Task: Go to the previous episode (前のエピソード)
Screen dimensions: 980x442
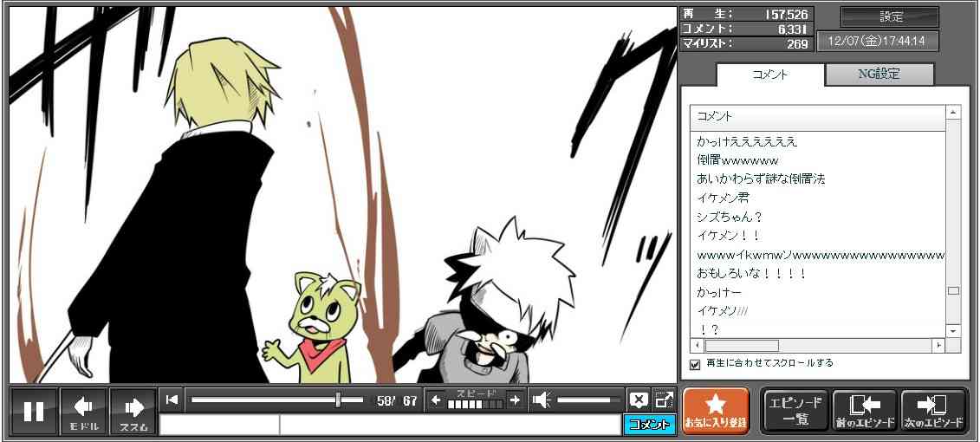Action: (864, 410)
